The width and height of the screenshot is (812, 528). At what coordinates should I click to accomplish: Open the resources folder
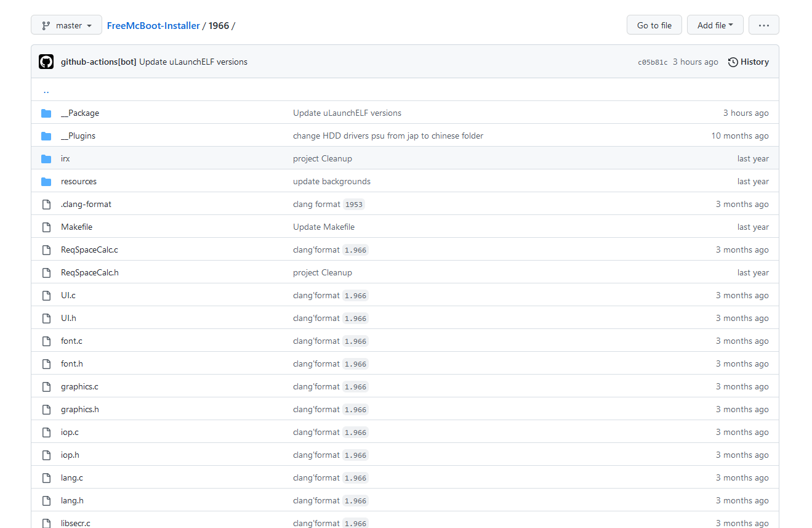point(79,181)
